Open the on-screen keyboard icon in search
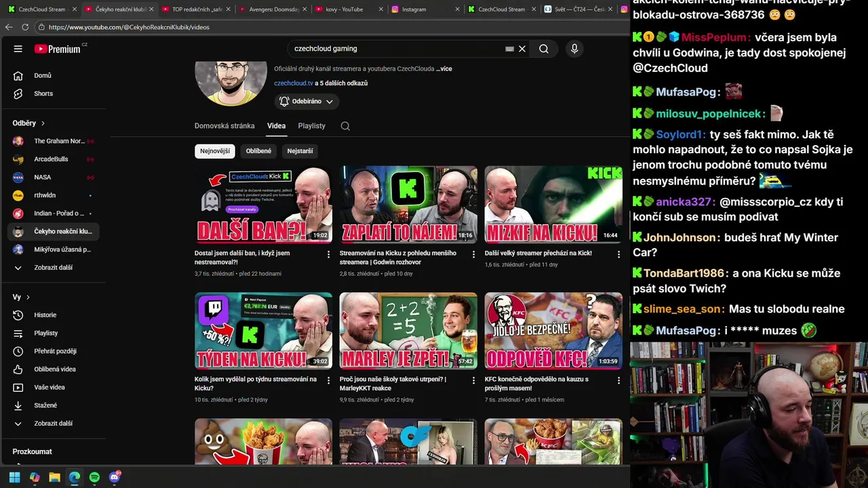The width and height of the screenshot is (868, 488). point(509,49)
